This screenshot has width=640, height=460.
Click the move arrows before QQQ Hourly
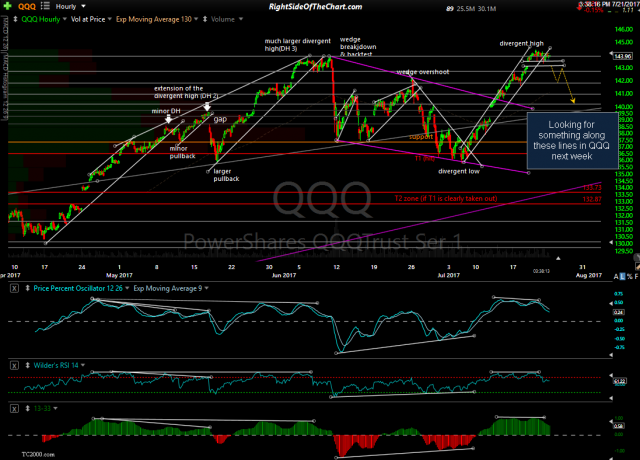[x=16, y=19]
